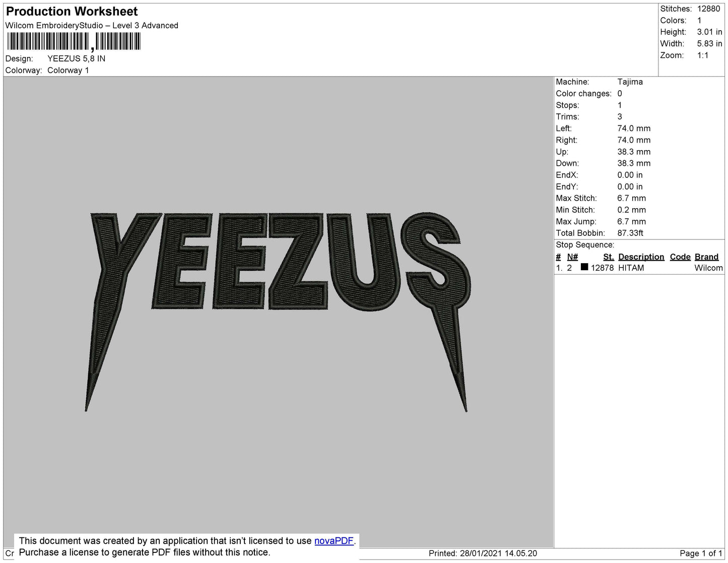Click 'Wilcom EmbroideryStudio – Level 3 Advanced' text
728x563 pixels.
pos(92,25)
